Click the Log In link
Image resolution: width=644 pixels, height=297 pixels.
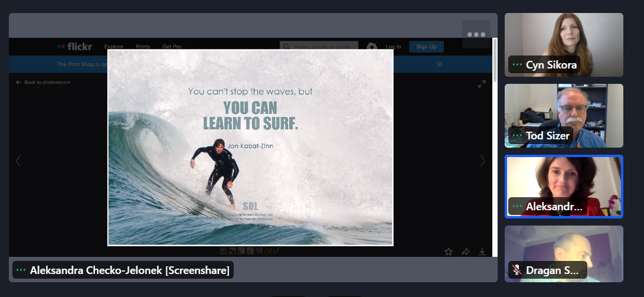(x=393, y=47)
